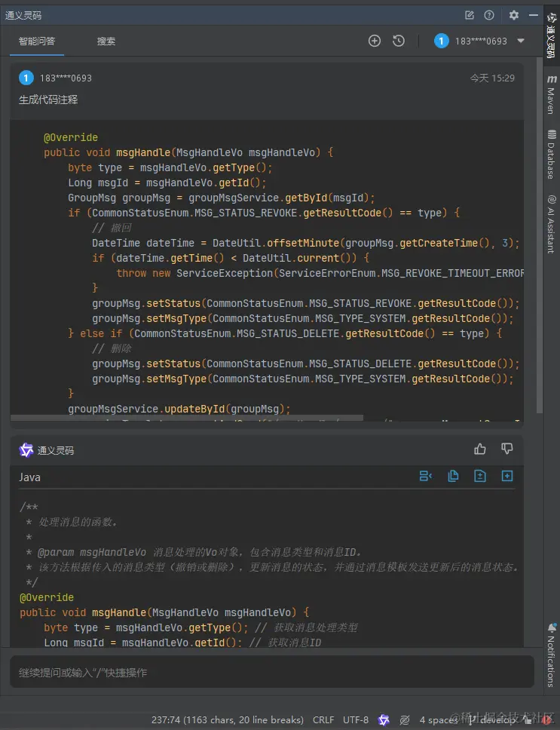
Task: Open the Notifications side tool window
Action: tap(551, 655)
